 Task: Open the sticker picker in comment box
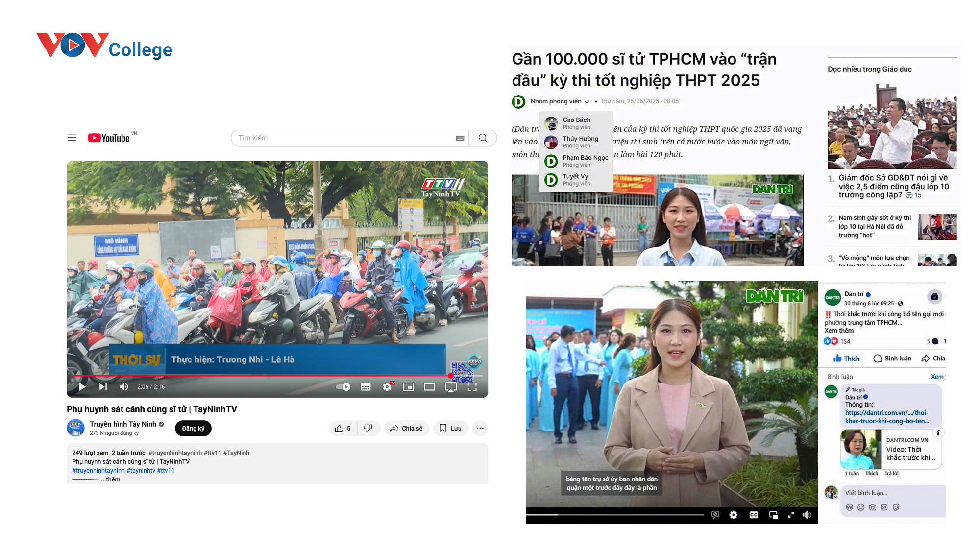pyautogui.click(x=896, y=507)
